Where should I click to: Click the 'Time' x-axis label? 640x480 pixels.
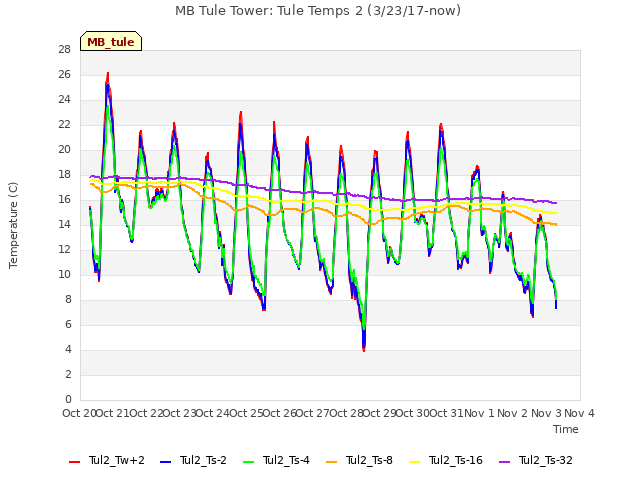click(x=566, y=429)
